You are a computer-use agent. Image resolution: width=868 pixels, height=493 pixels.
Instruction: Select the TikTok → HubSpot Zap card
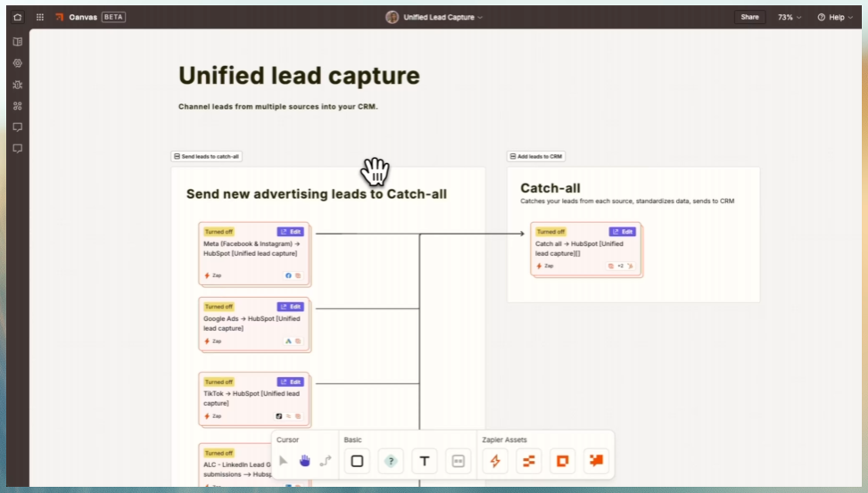tap(254, 399)
